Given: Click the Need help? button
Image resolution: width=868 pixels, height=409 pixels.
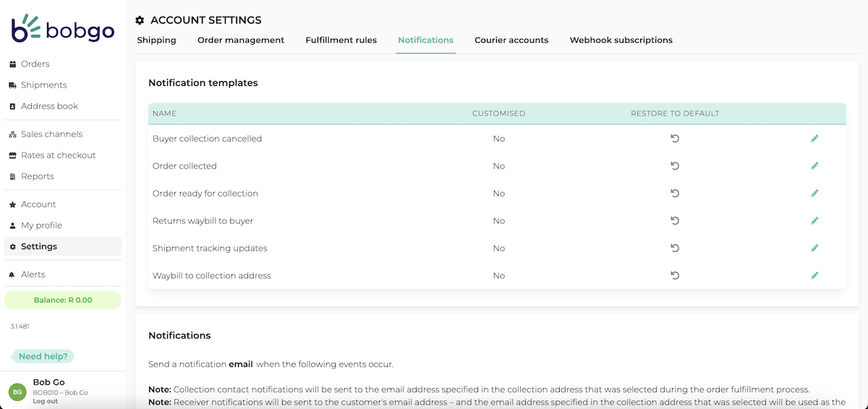Looking at the screenshot, I should point(43,356).
